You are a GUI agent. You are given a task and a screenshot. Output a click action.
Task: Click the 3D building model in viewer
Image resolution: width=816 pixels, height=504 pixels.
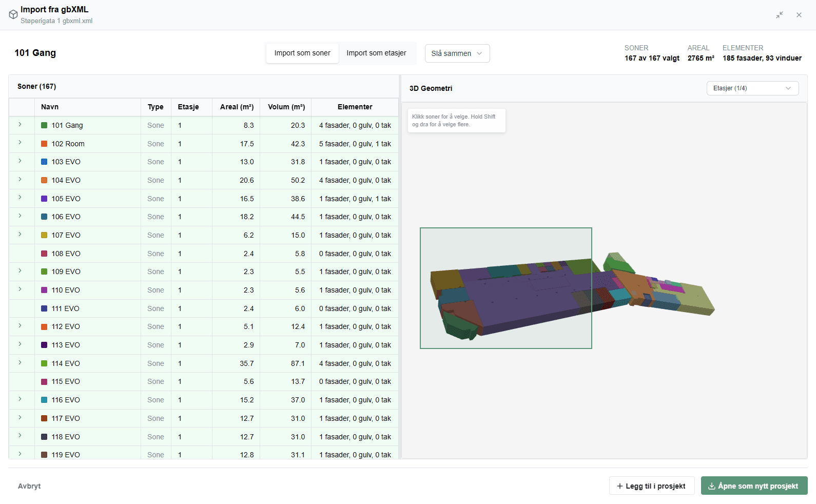point(570,295)
